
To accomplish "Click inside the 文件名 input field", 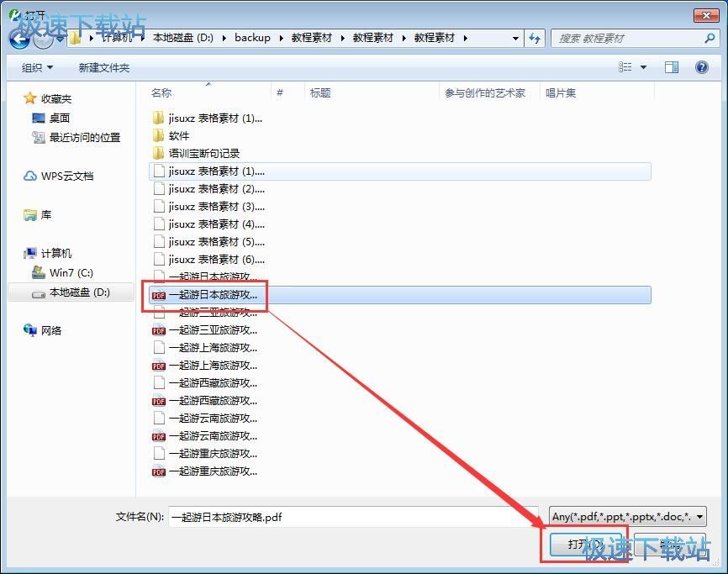I will tap(336, 517).
